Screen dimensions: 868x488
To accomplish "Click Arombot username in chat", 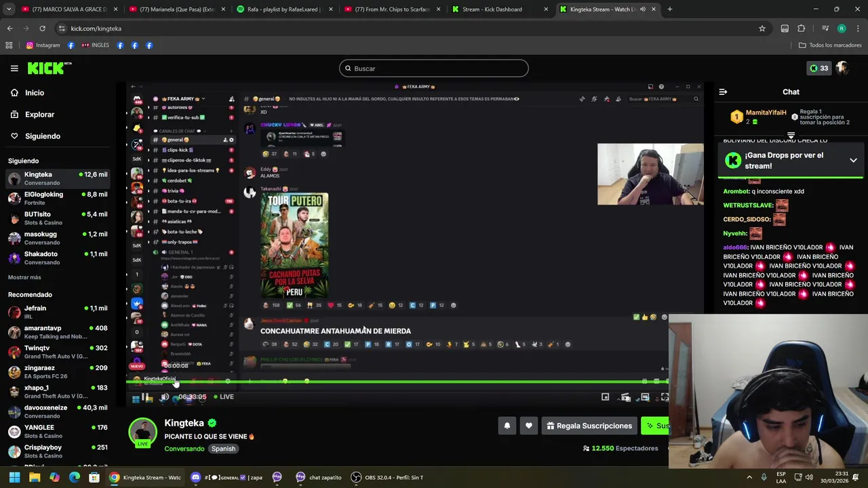I will (736, 191).
